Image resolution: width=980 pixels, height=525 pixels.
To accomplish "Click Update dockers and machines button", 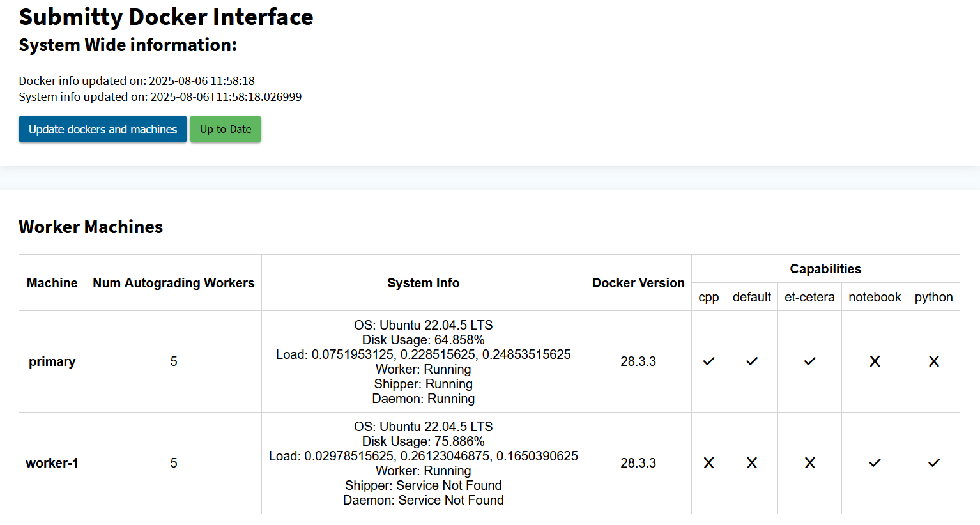I will [x=103, y=129].
